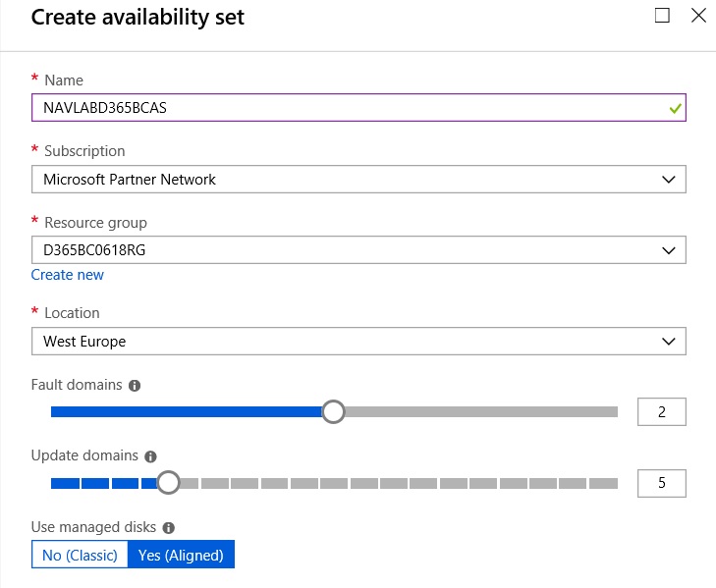This screenshot has height=588, width=716.
Task: Click the Create availability set title
Action: (138, 18)
